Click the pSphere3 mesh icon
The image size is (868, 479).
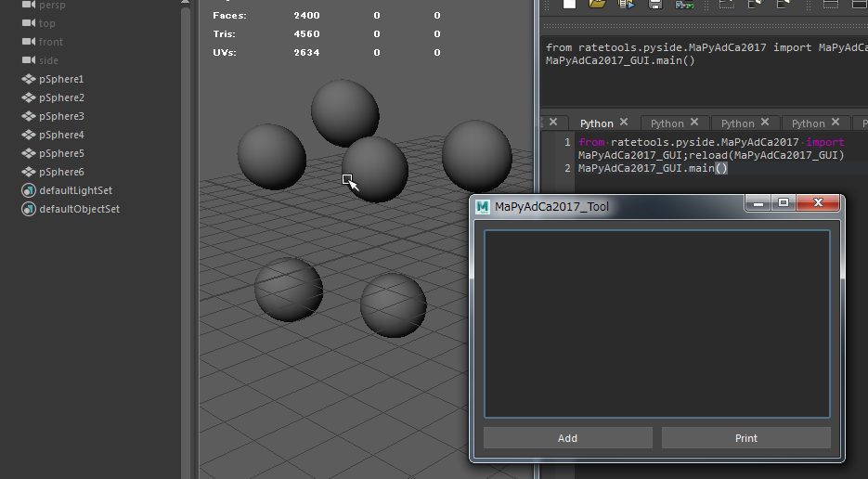coord(29,116)
